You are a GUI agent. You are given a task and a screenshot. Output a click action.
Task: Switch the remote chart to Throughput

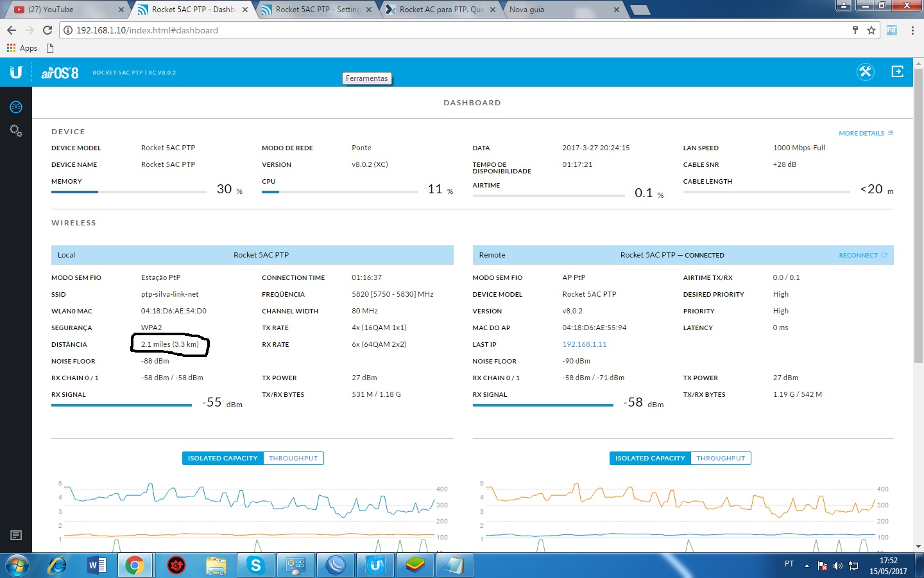pos(721,458)
